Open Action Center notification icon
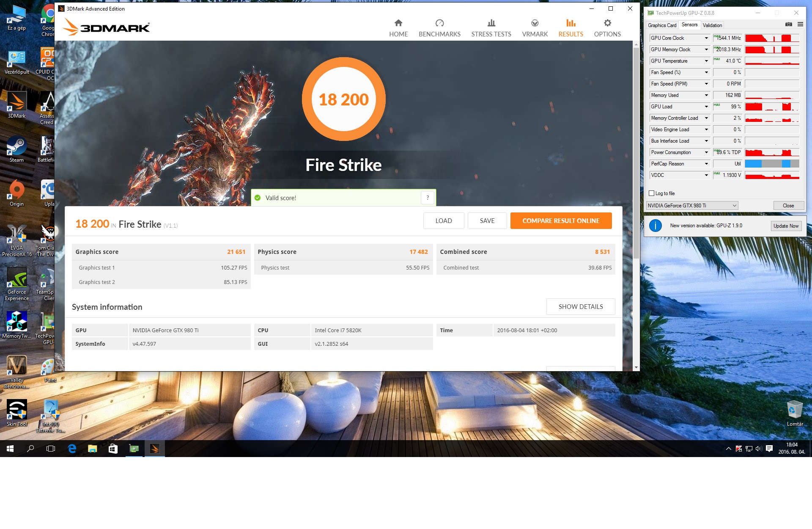The height and width of the screenshot is (529, 812). pos(769,449)
